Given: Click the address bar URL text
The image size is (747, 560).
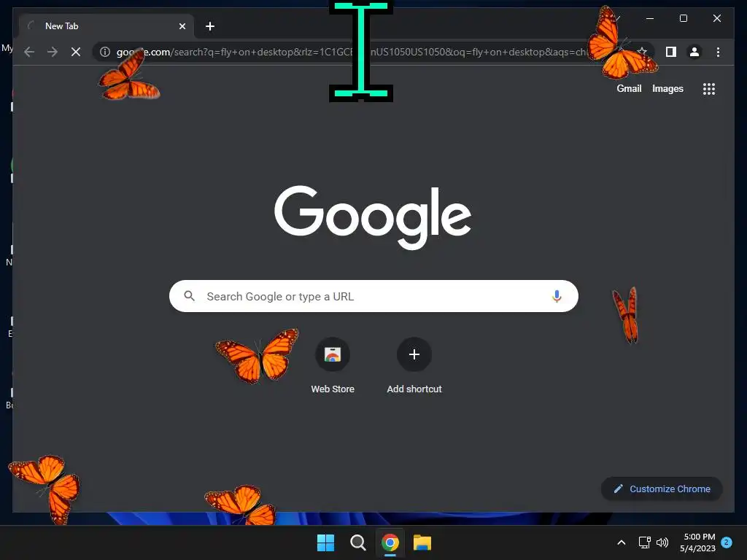Looking at the screenshot, I should (x=352, y=52).
